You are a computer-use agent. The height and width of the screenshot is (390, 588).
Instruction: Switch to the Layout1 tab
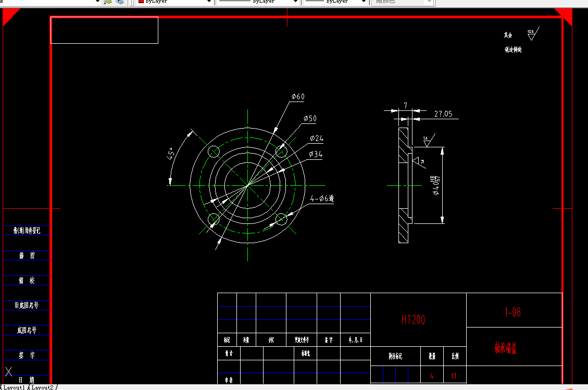[x=14, y=387]
